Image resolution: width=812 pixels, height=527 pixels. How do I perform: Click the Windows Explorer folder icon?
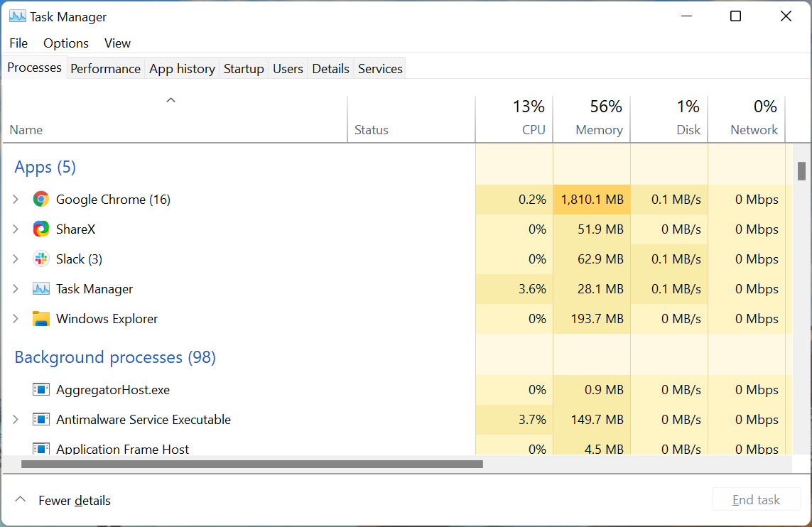(x=40, y=318)
